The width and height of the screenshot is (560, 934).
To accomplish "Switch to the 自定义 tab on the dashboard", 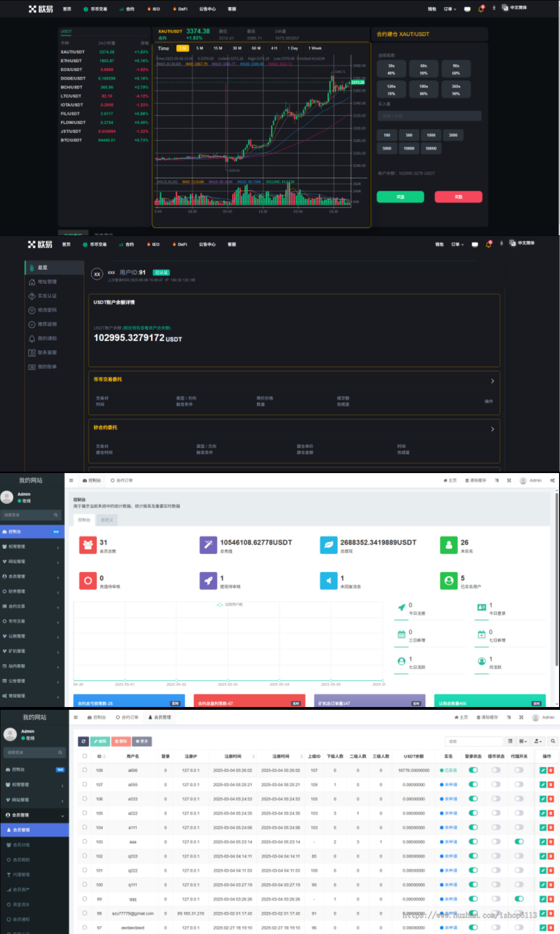I will [107, 520].
